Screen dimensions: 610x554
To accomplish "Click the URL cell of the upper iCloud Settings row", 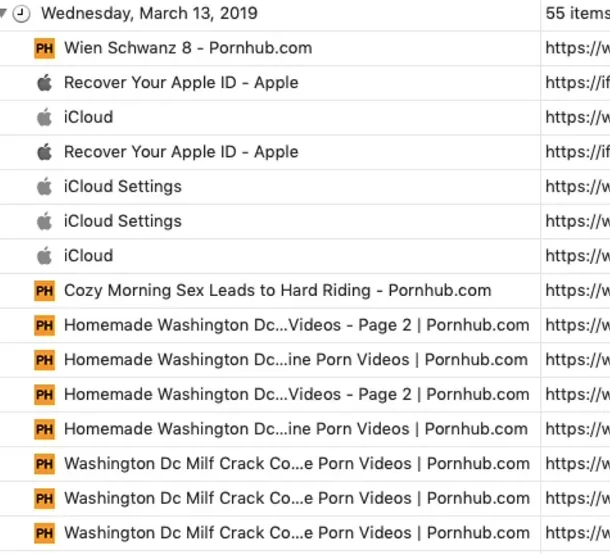I will click(577, 187).
